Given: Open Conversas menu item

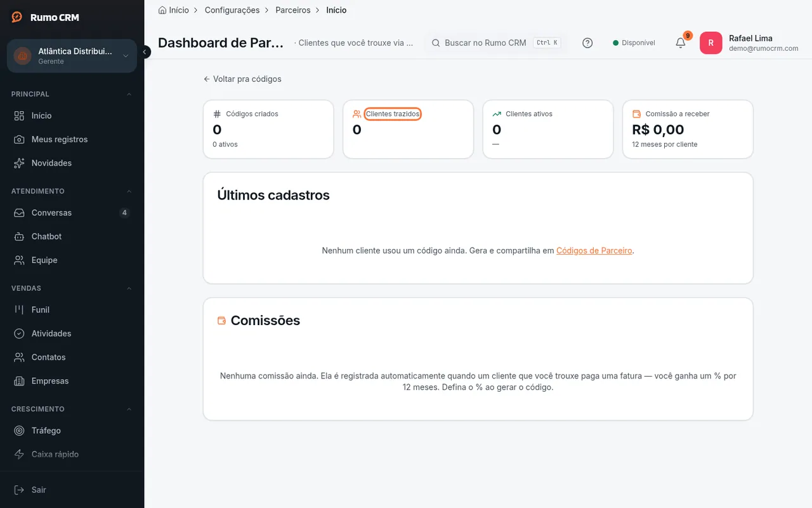Looking at the screenshot, I should click(x=72, y=213).
